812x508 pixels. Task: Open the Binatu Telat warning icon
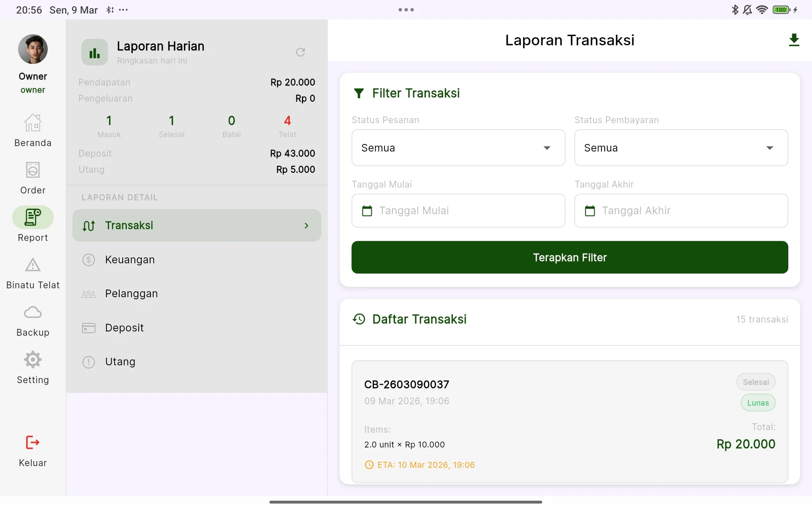pos(33,265)
